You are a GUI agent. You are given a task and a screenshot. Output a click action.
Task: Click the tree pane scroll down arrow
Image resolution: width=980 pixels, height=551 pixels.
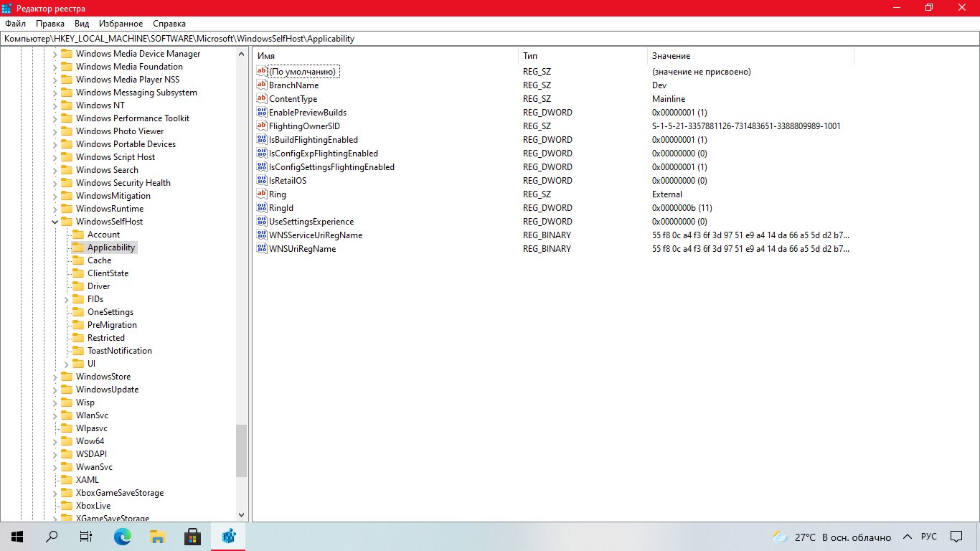click(241, 515)
